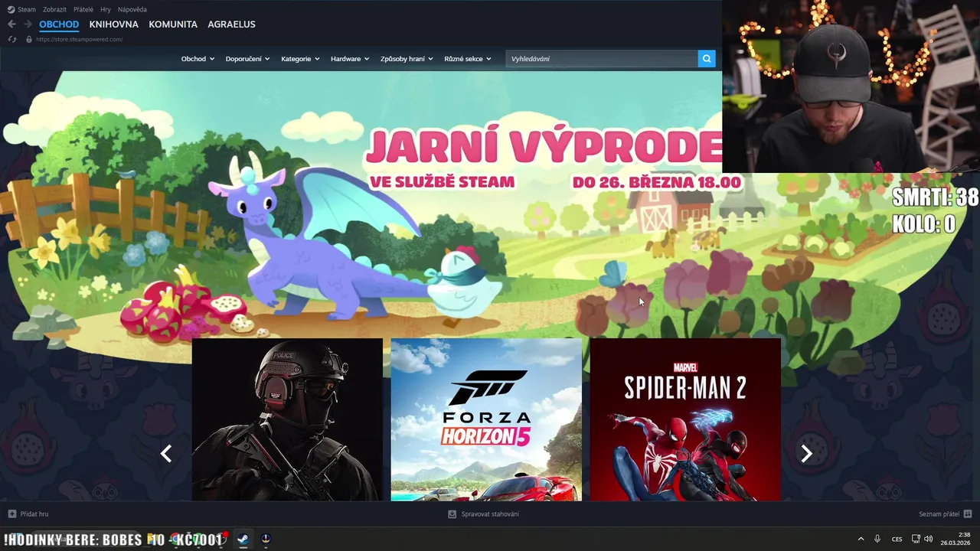The height and width of the screenshot is (551, 980).
Task: Click the Steam forward navigation arrow
Action: tap(28, 24)
